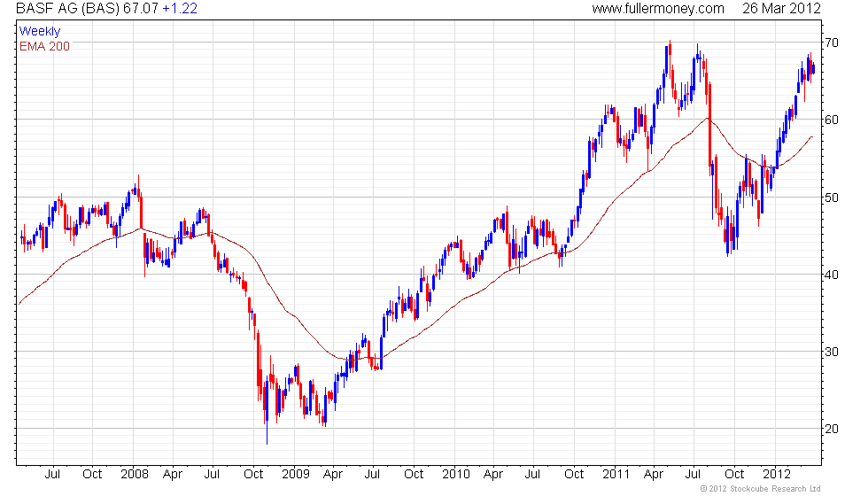
Task: Click the Apr label right after 2011
Action: coord(654,475)
